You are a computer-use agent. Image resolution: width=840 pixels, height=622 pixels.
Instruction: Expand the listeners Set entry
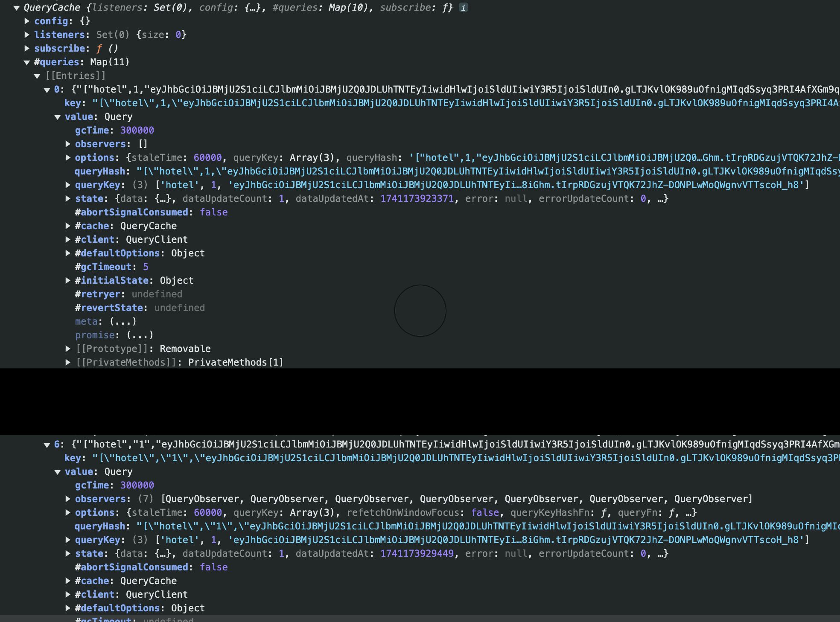pos(27,35)
